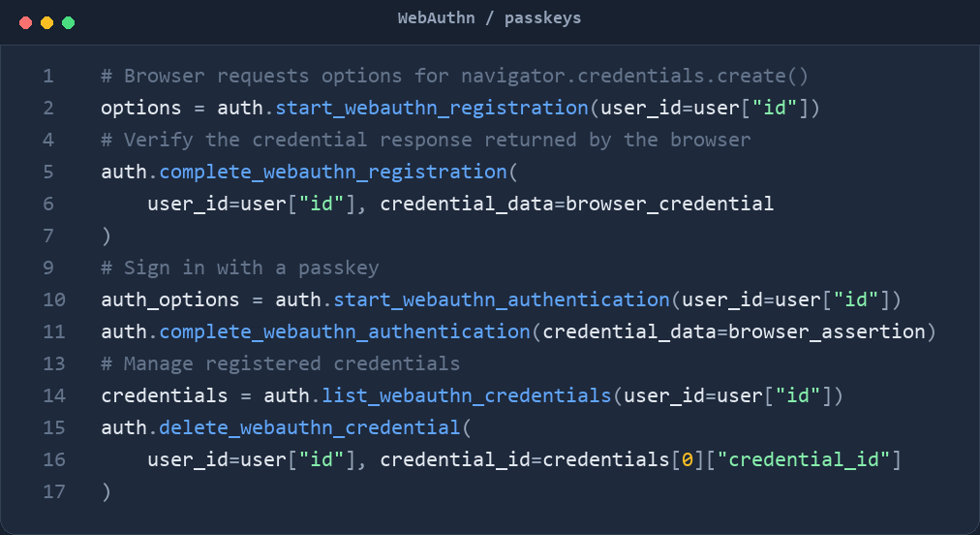Click line number 17

pyautogui.click(x=54, y=491)
